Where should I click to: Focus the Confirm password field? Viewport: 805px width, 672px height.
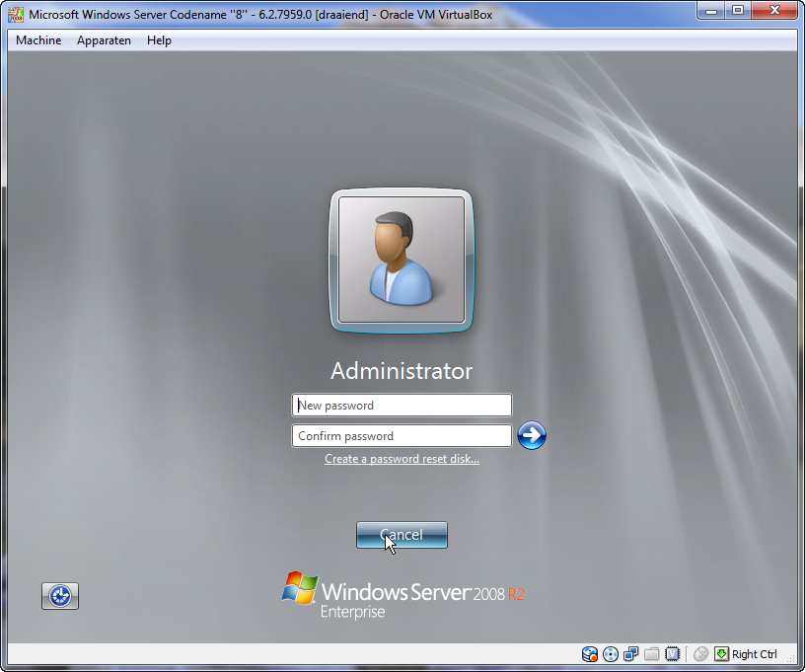point(402,436)
